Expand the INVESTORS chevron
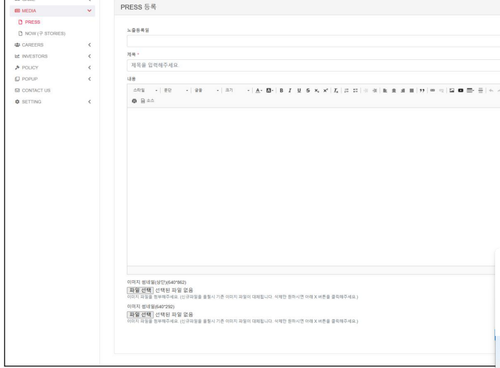Viewport: 500px width, 368px height. (x=89, y=56)
